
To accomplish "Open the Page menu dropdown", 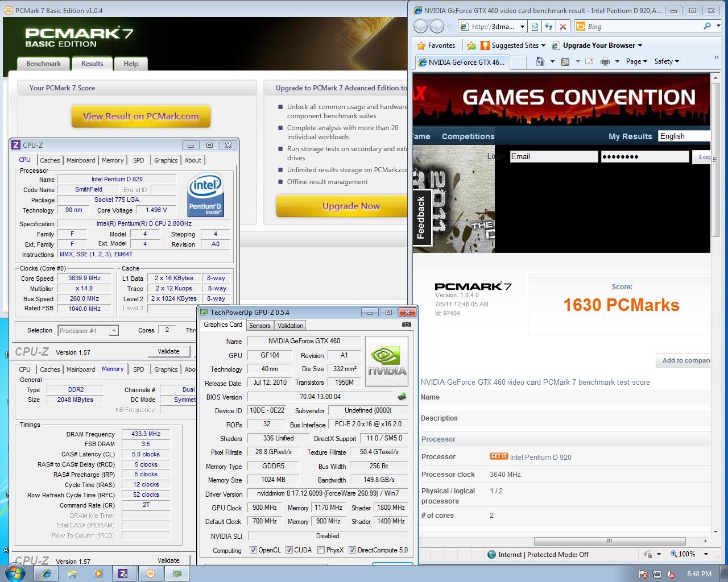I will click(636, 61).
